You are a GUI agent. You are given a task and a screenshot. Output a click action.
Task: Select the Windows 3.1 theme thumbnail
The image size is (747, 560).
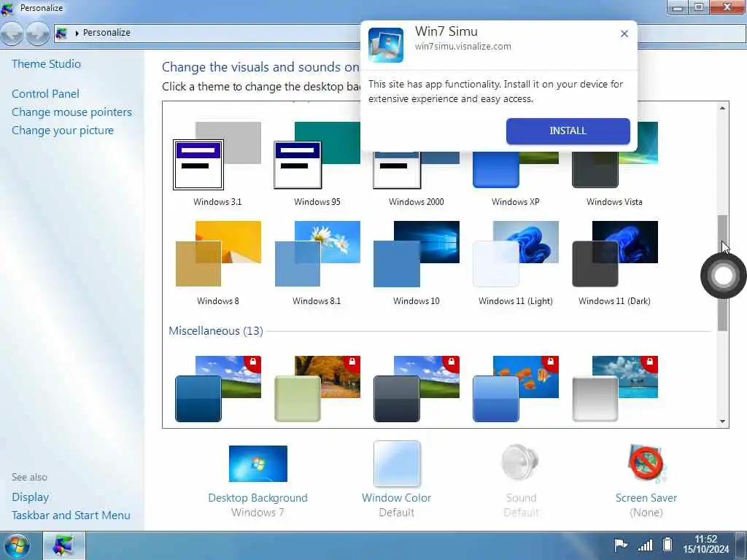[x=217, y=156]
